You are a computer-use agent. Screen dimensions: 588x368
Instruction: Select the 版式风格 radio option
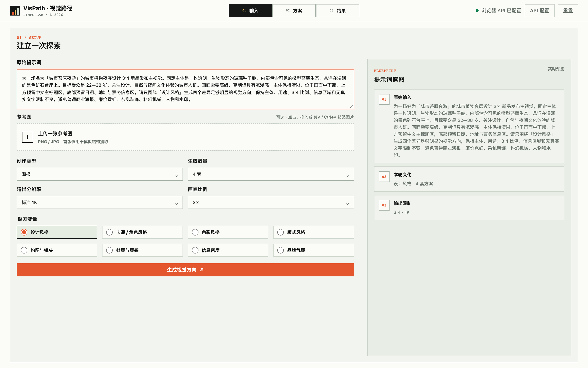313,232
